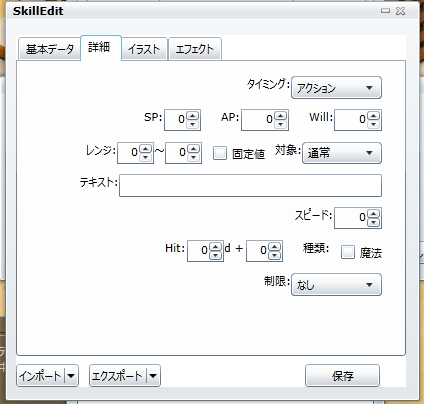The width and height of the screenshot is (424, 404).
Task: Expand the 対象 dropdown showing 通常
Action: click(342, 153)
